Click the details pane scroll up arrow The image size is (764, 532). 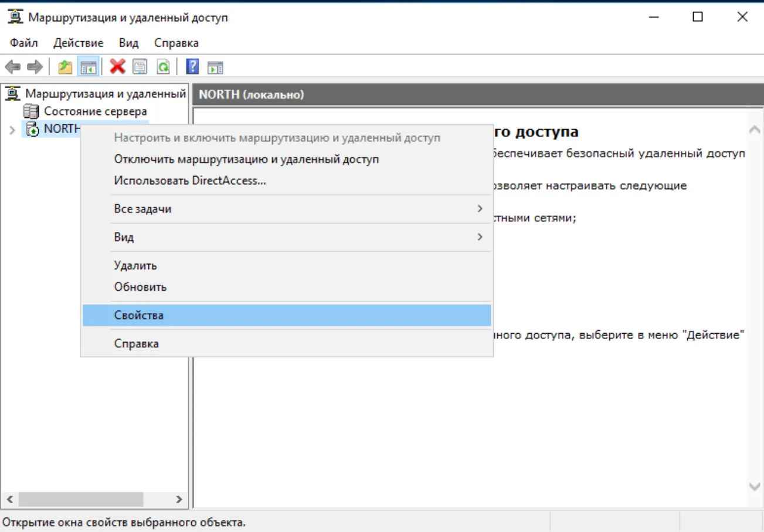click(755, 130)
